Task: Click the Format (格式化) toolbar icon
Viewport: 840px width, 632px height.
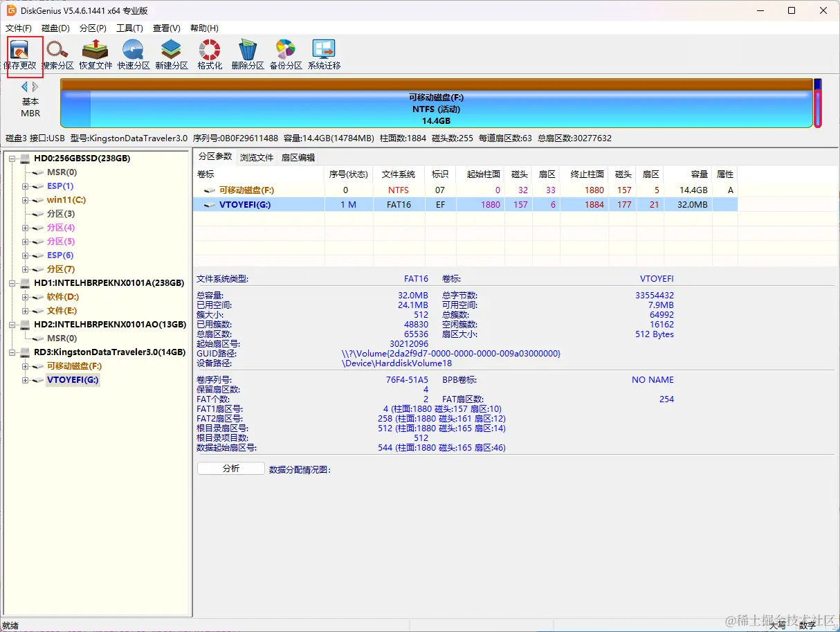Action: [x=210, y=55]
